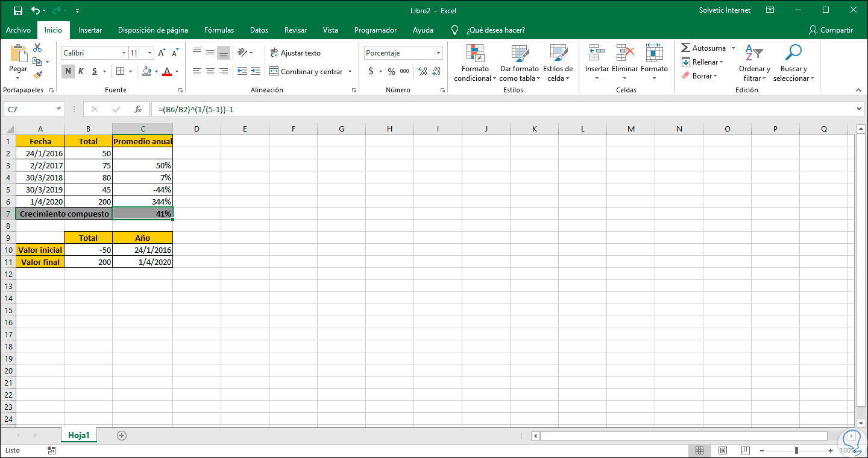Screen dimensions: 868x458
Task: Open Buscar y seleccionar
Action: (793, 63)
